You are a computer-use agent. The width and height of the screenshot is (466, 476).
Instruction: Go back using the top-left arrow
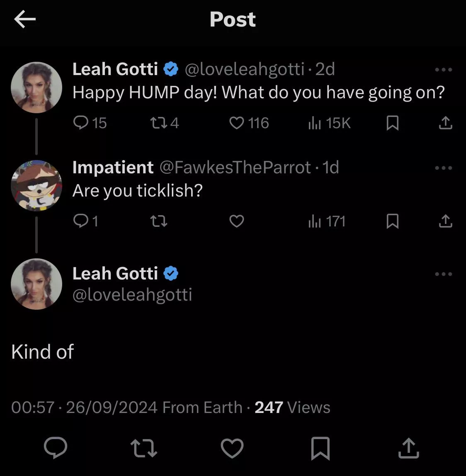(x=25, y=19)
